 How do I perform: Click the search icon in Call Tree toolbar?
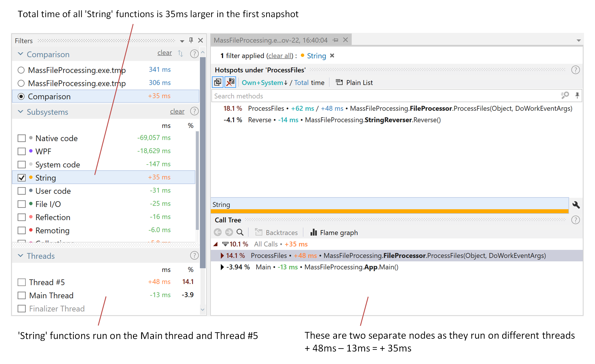pyautogui.click(x=240, y=232)
